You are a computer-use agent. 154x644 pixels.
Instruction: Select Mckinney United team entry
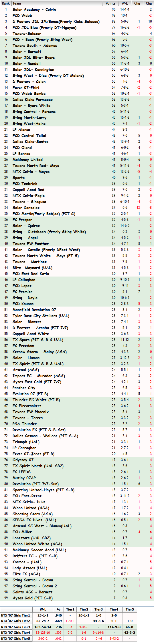pos(77,160)
